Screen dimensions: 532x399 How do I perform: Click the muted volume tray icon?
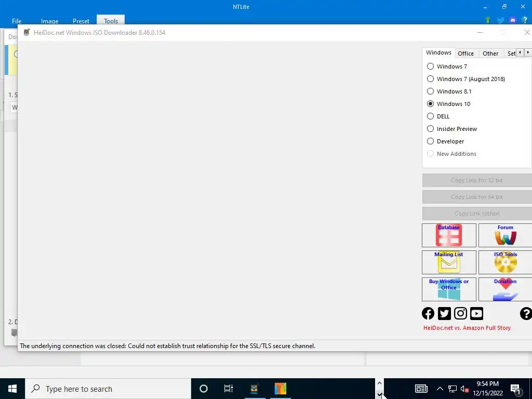click(464, 389)
